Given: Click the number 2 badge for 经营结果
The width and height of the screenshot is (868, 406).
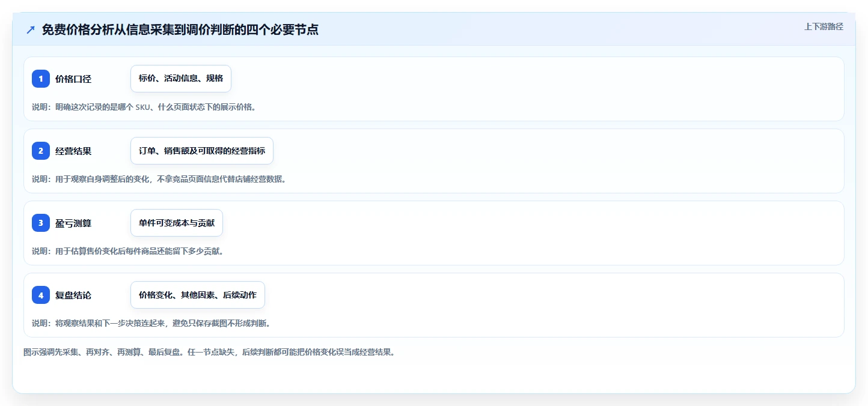Looking at the screenshot, I should coord(41,151).
